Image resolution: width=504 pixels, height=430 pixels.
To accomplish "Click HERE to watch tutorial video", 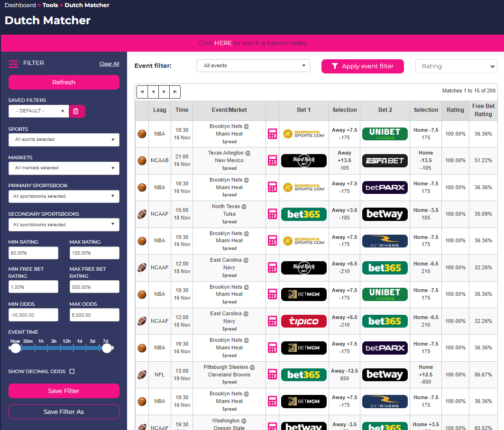I will coord(223,43).
